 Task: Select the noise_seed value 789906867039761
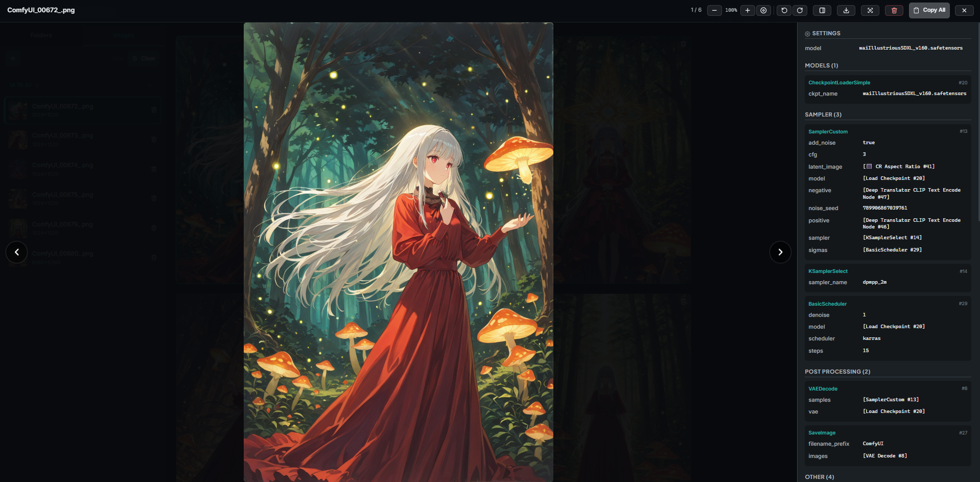click(x=885, y=208)
